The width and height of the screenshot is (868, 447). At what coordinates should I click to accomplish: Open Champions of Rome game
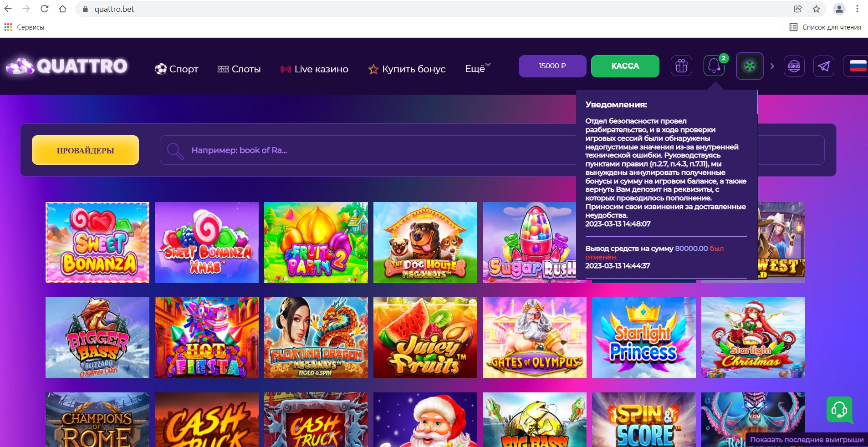tap(97, 420)
